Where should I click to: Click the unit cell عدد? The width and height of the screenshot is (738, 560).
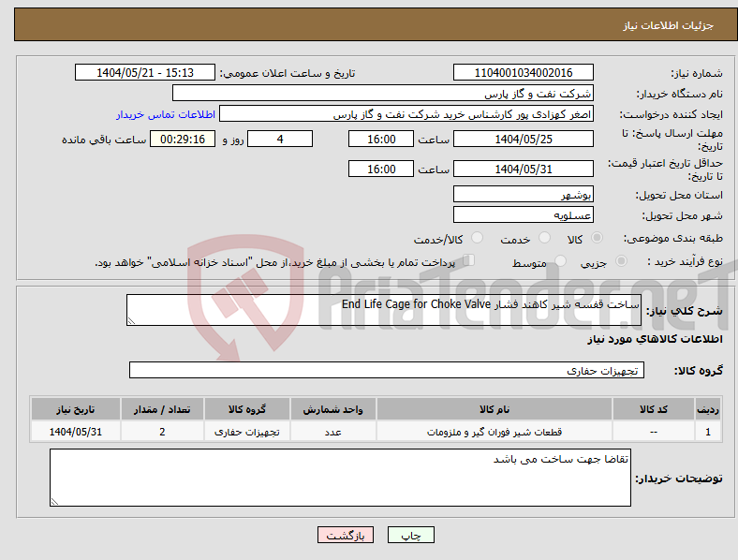(332, 432)
